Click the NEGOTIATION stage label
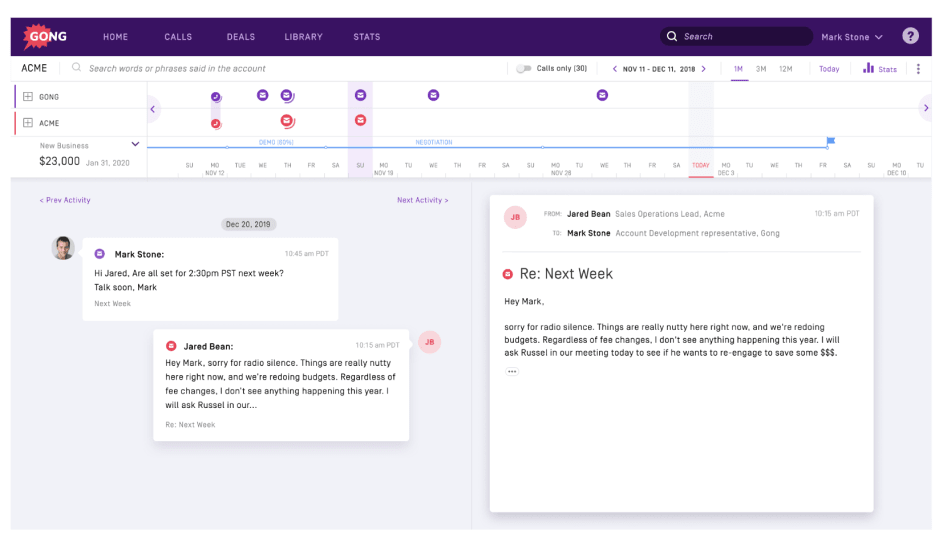The image size is (939, 540). point(434,142)
